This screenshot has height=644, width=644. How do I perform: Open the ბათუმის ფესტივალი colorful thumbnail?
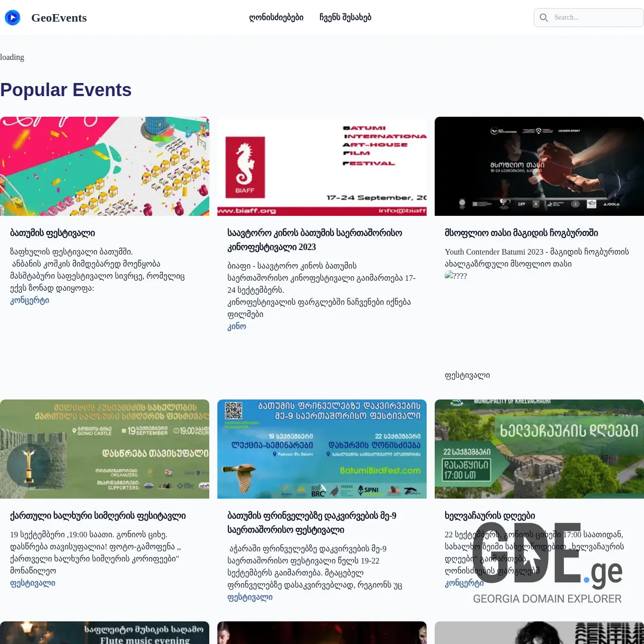pos(105,167)
